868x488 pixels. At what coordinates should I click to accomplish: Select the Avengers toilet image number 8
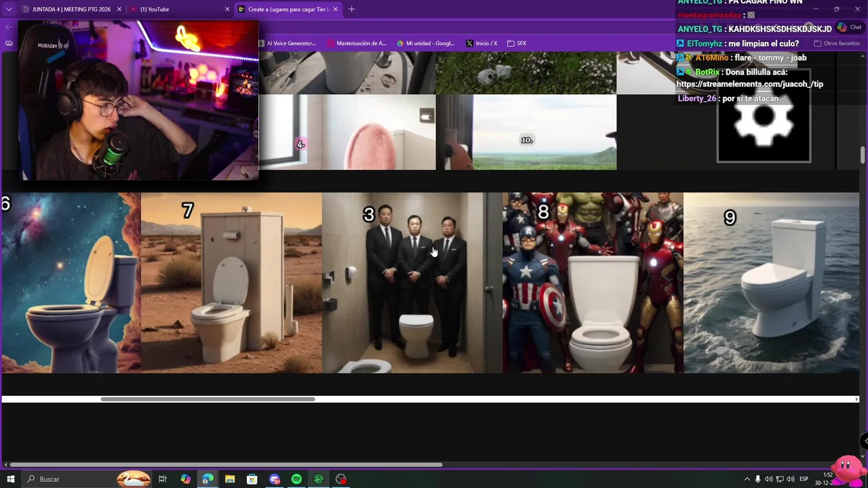click(x=593, y=283)
